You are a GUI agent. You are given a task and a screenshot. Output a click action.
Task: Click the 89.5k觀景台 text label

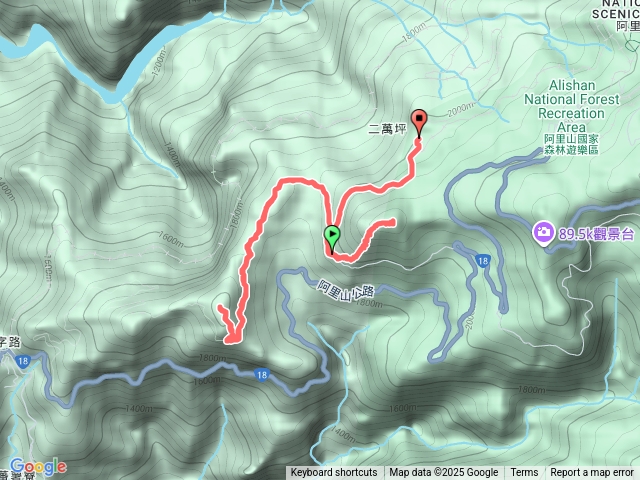(596, 234)
